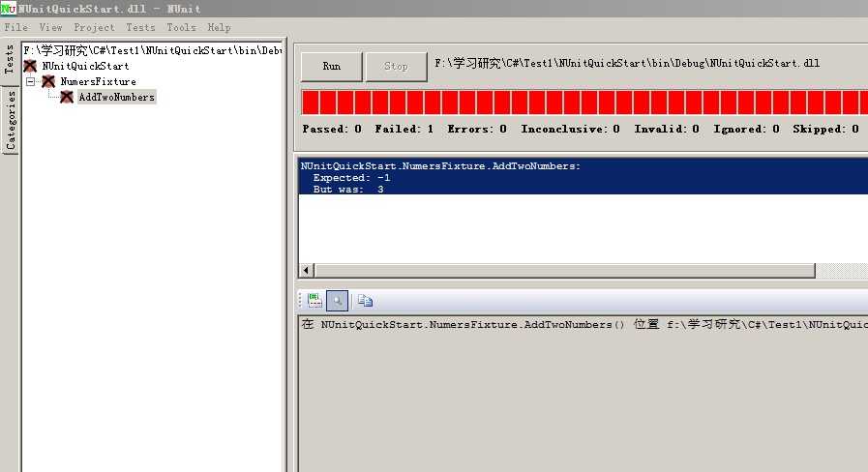Open the Help menu
The image size is (868, 472).
[220, 27]
